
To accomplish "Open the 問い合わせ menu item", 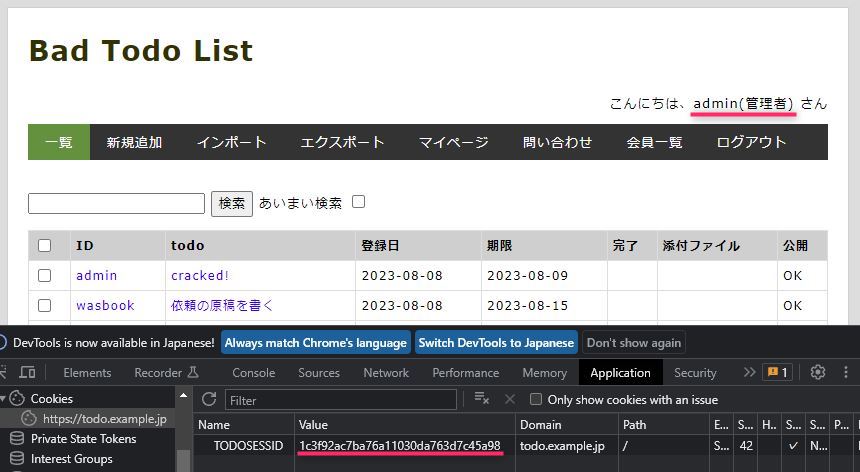I will [x=557, y=142].
